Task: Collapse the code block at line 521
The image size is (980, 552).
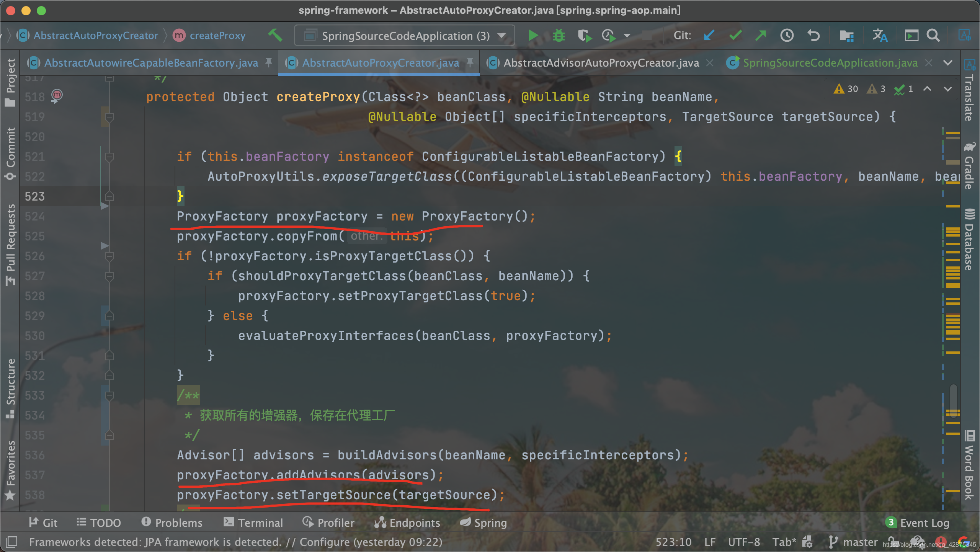Action: click(x=109, y=157)
